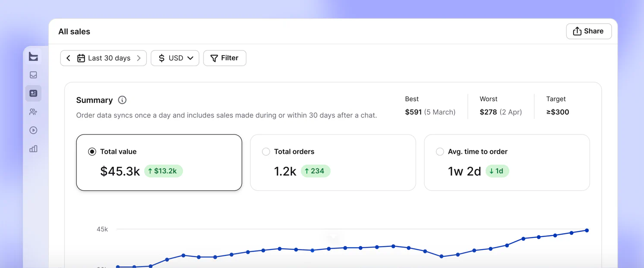
Task: Select the Avg. time to order radio
Action: click(x=440, y=152)
